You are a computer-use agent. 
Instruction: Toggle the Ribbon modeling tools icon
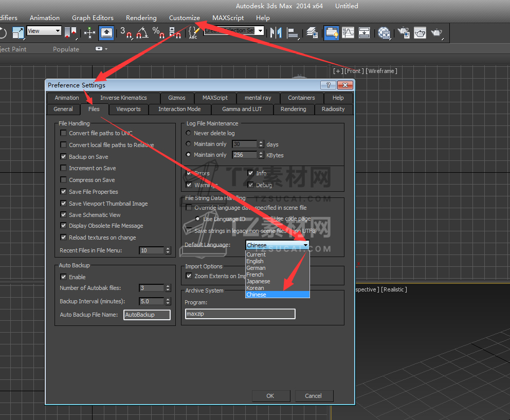click(x=332, y=32)
